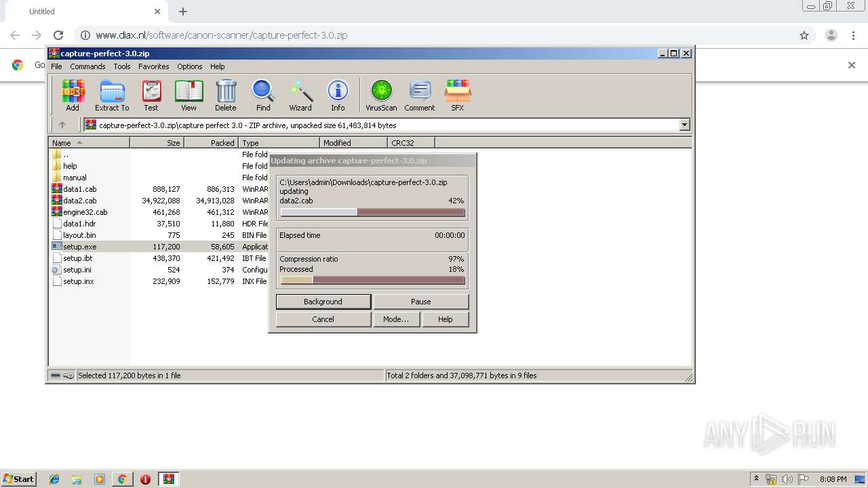
Task: Sort by the Modified column header
Action: [x=353, y=142]
